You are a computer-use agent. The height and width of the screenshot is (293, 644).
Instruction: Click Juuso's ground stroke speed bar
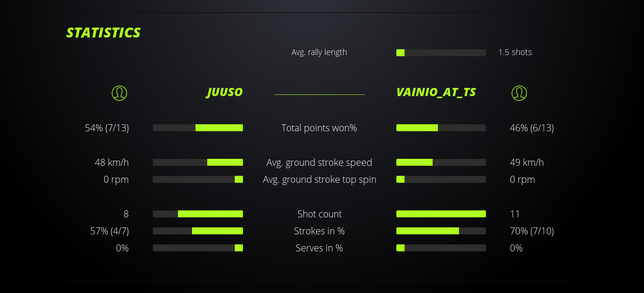tap(198, 162)
